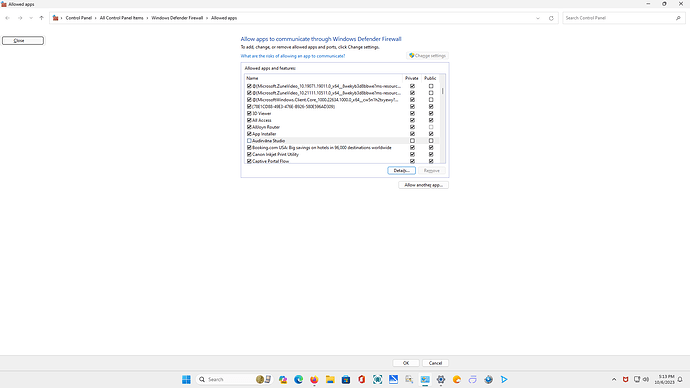The image size is (690, 388).
Task: Open Copilot from the taskbar
Action: 283,379
